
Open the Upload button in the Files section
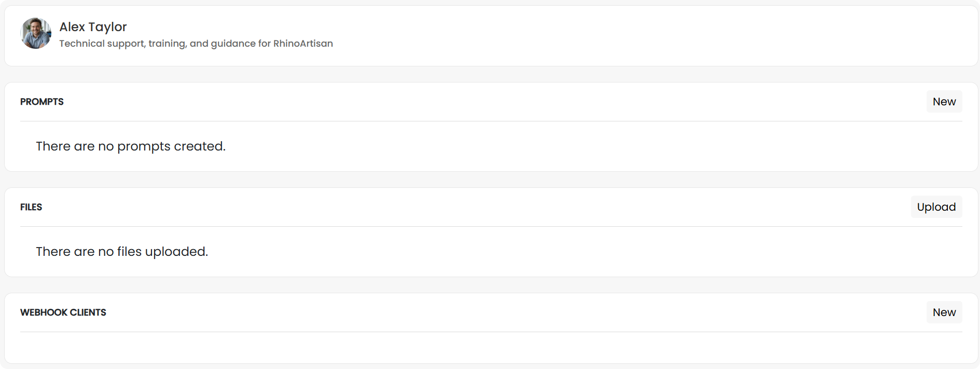[x=936, y=207]
